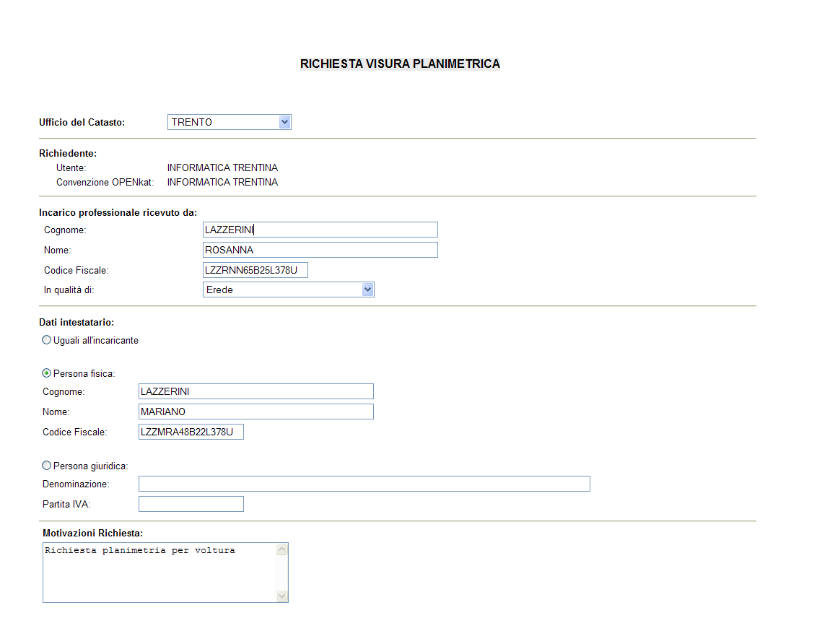
Task: Click inside the Motivazioni Richiesta text area
Action: [x=159, y=572]
